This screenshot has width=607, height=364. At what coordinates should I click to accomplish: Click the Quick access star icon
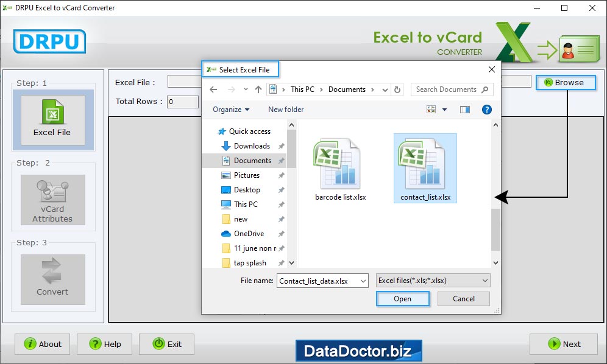point(222,131)
